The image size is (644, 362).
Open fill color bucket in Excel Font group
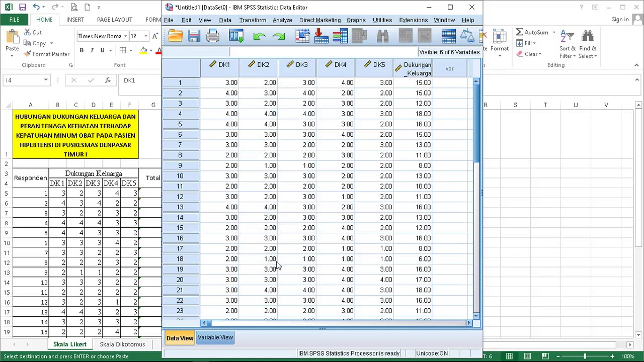[x=143, y=50]
